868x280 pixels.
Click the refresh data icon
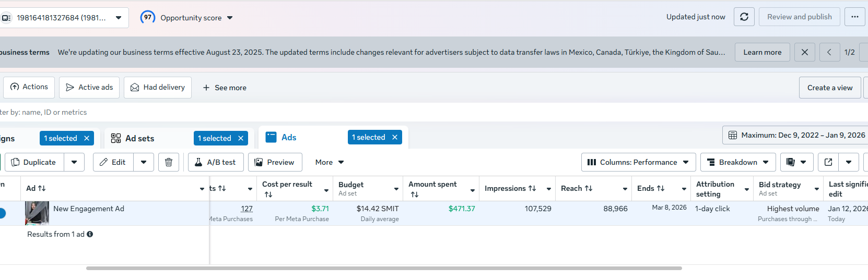pyautogui.click(x=744, y=17)
